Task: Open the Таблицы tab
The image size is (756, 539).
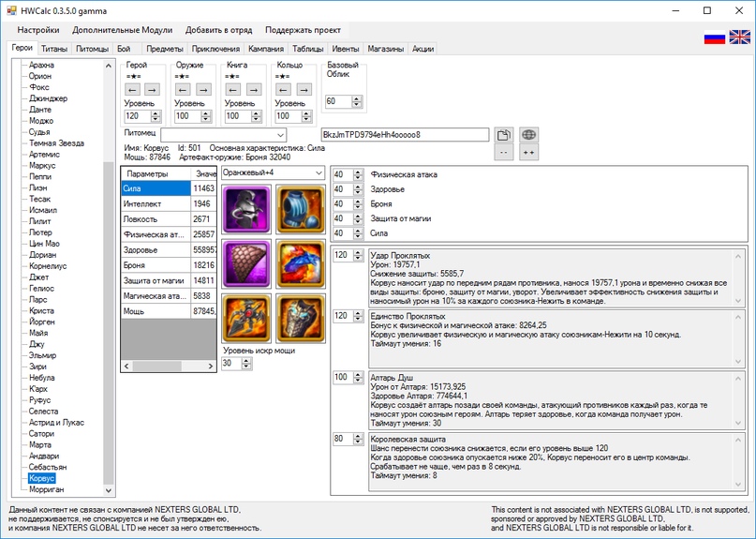Action: tap(307, 49)
